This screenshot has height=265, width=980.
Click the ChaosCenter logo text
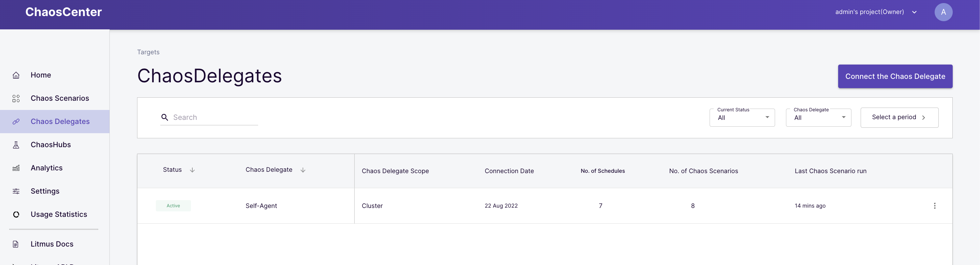63,12
